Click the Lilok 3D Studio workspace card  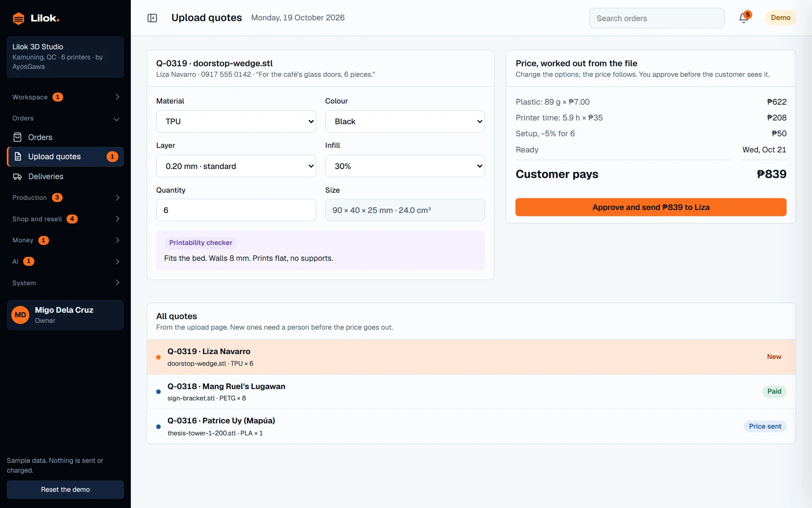coord(65,57)
